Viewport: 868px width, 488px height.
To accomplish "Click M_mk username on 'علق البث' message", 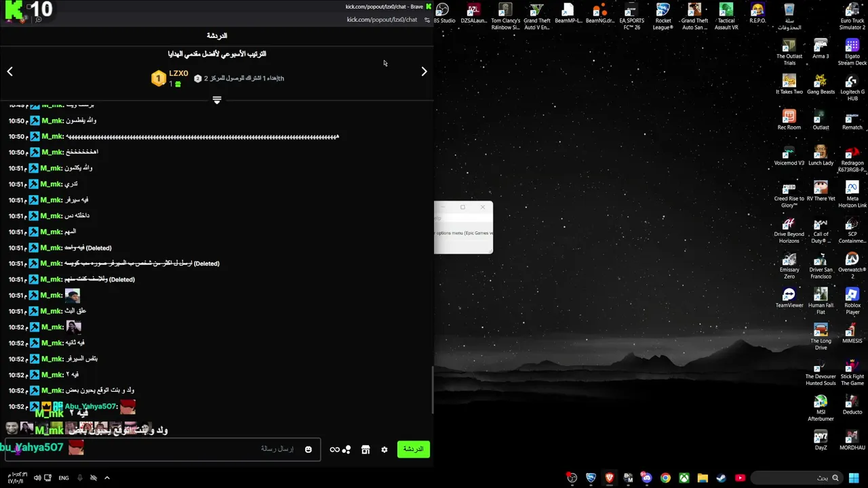I will click(x=52, y=311).
